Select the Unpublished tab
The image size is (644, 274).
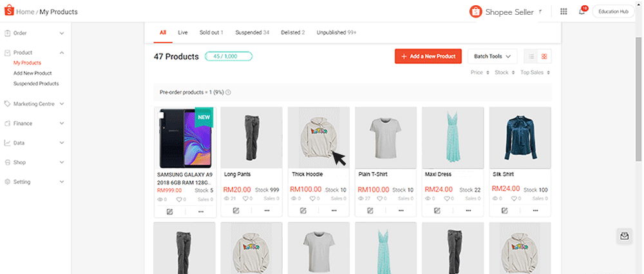pyautogui.click(x=336, y=32)
